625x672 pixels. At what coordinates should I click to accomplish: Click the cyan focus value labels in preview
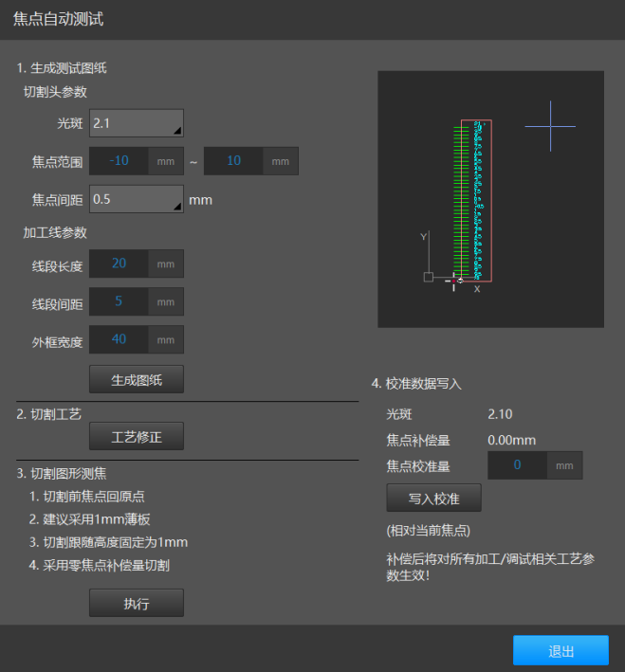coord(479,199)
